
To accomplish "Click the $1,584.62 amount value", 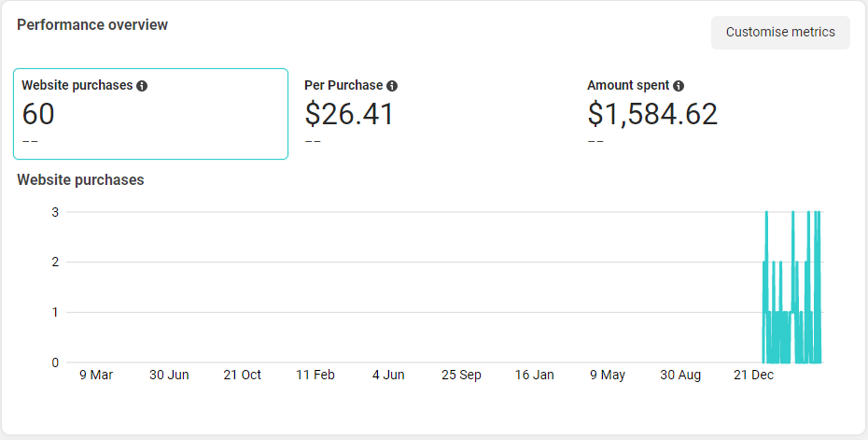I will 652,114.
